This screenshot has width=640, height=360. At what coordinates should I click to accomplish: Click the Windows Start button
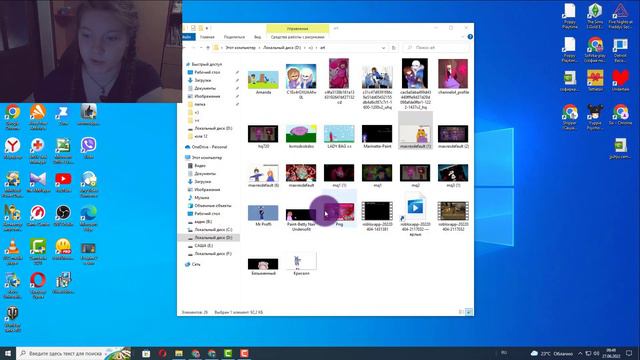8,353
